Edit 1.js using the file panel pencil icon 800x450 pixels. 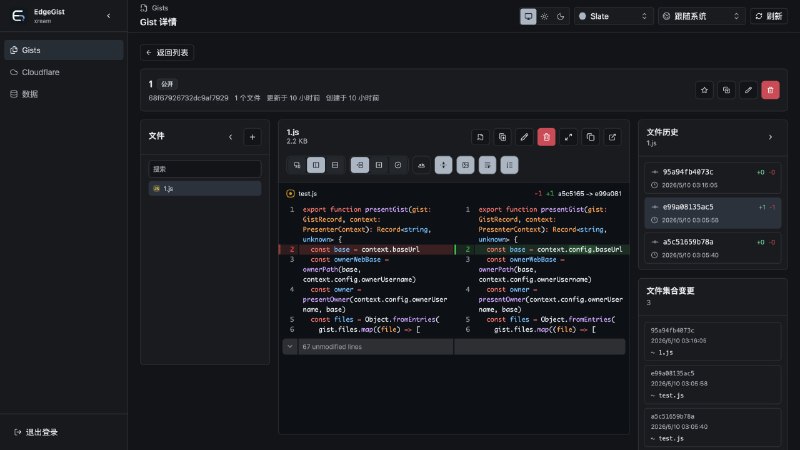[x=524, y=137]
